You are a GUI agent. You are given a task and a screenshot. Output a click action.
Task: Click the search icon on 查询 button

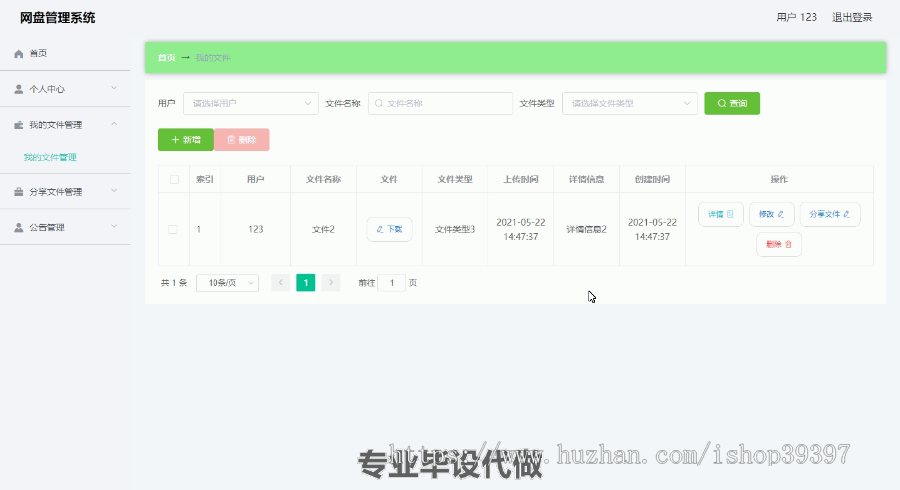(722, 103)
